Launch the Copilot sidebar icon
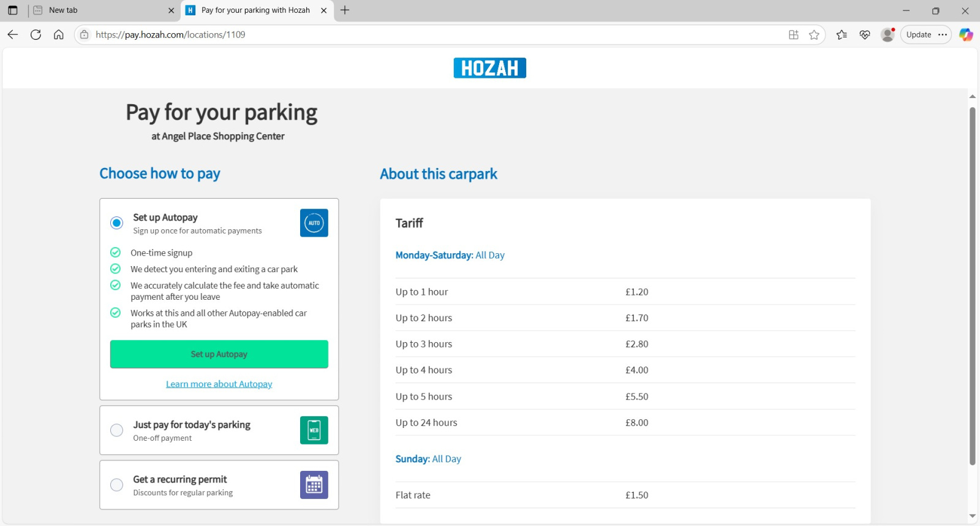This screenshot has height=526, width=980. (966, 35)
